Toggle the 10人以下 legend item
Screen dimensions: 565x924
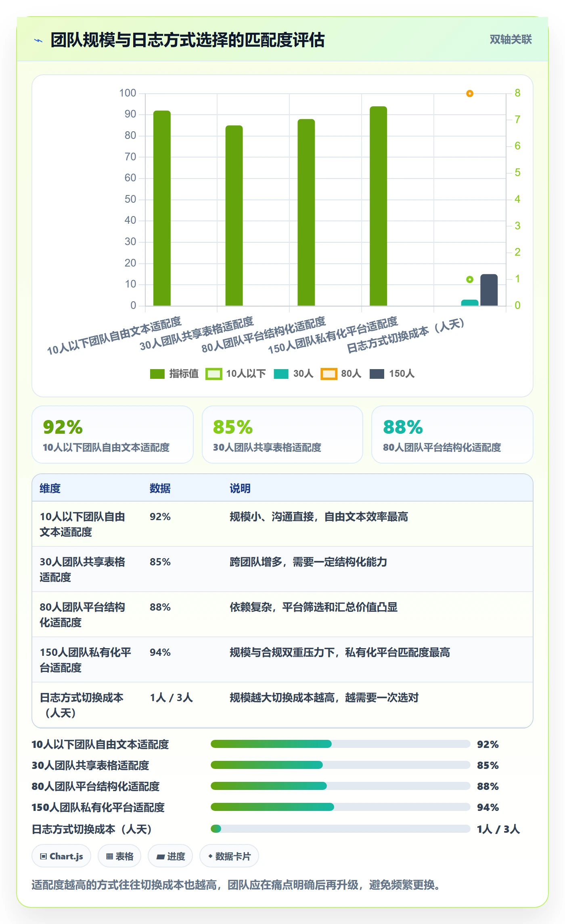(235, 374)
